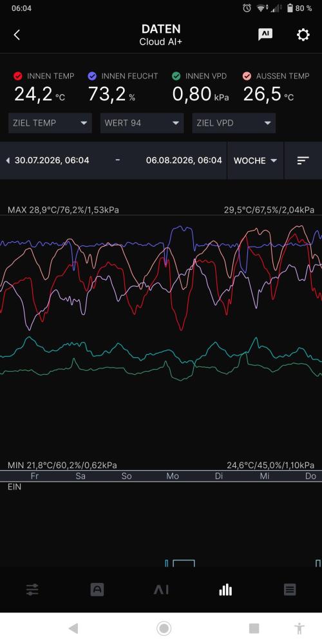Open the sort/filter lines icon
This screenshot has height=644, width=322.
[303, 160]
